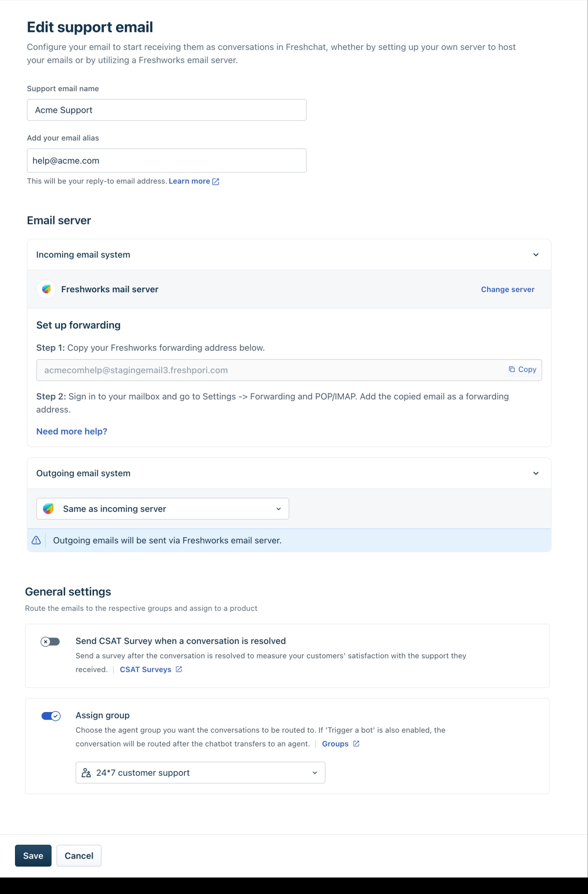
Task: Click the Outgoing emails will be sent notice text
Action: [167, 540]
